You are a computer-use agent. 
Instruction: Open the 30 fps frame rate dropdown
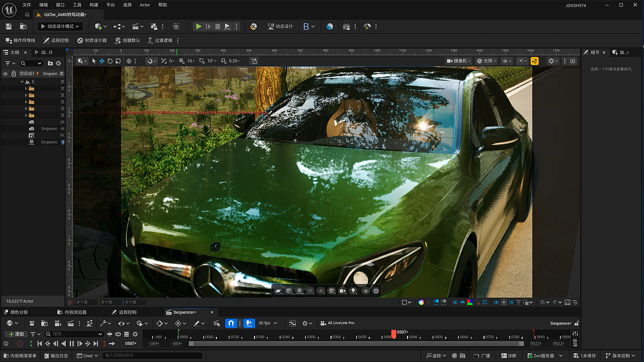coord(268,323)
